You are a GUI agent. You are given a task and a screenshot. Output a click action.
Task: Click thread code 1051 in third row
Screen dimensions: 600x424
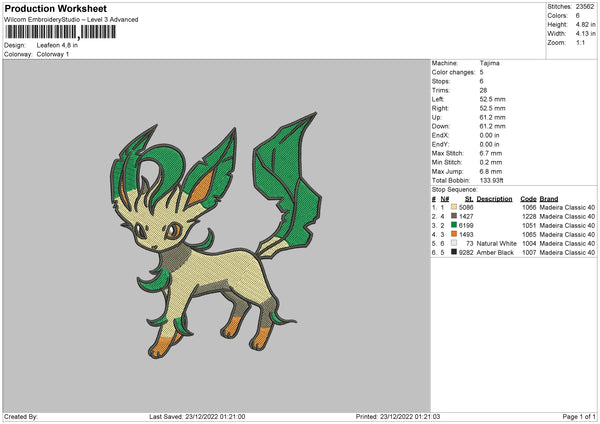(x=529, y=226)
